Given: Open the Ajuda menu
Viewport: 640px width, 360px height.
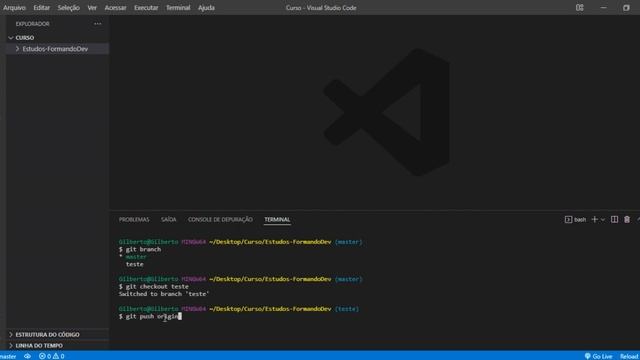Looking at the screenshot, I should 207,8.
